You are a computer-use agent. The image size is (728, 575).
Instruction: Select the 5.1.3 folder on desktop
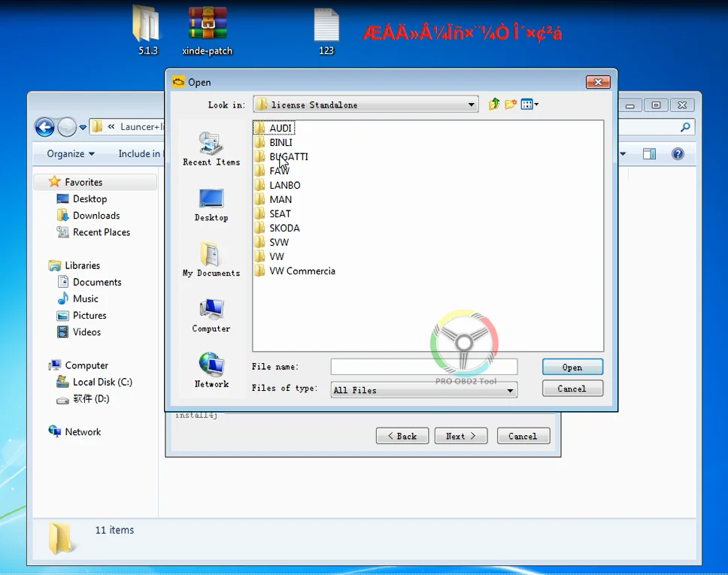click(x=147, y=31)
